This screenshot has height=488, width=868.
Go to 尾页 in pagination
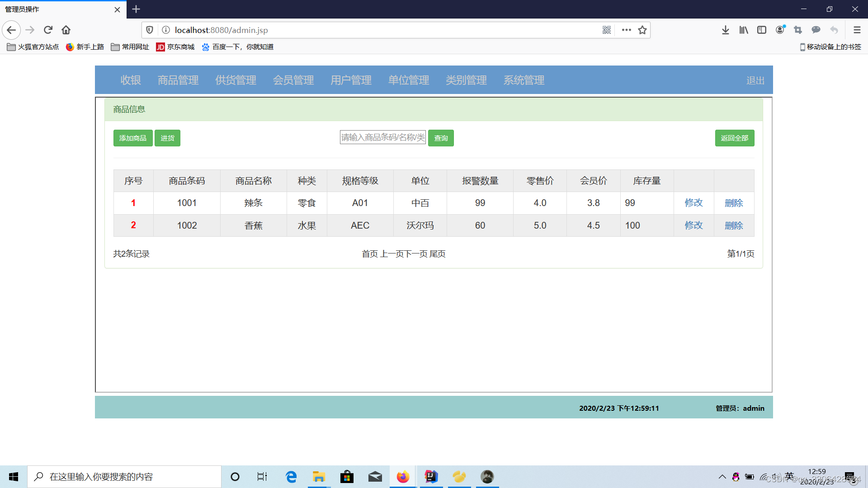coord(437,254)
